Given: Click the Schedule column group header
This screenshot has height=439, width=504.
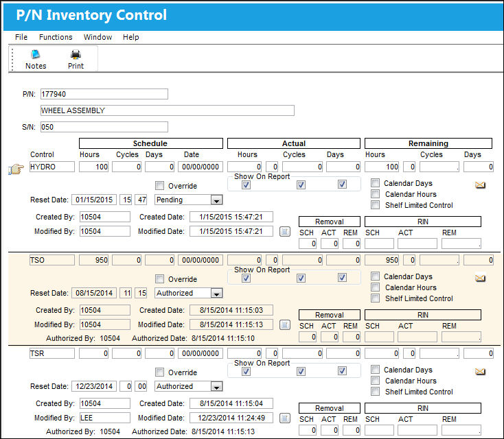Looking at the screenshot, I should pos(151,143).
